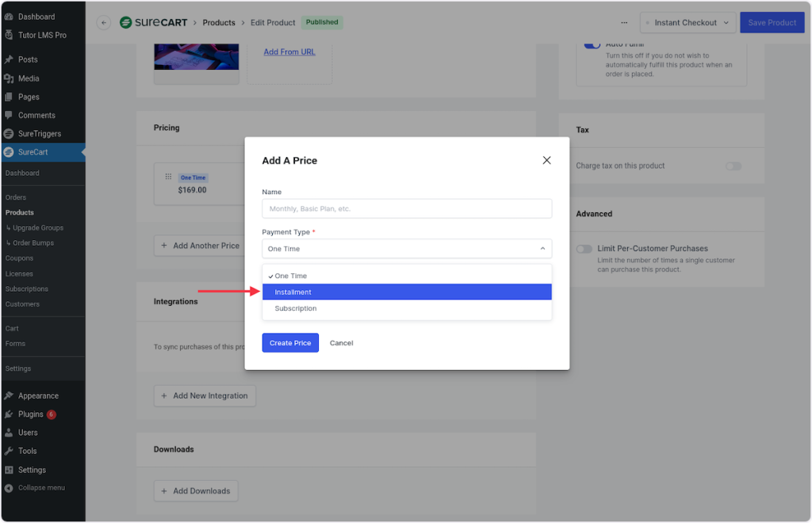Enable Limit Per-Customer Purchases switch
812x523 pixels.
[x=584, y=249]
